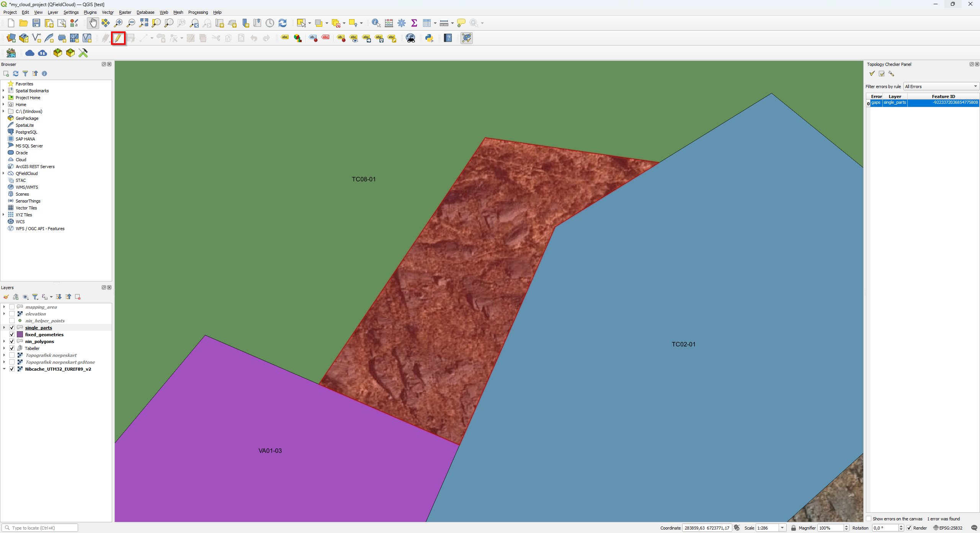This screenshot has width=980, height=533.
Task: Enable Show errors on the canvas
Action: [869, 519]
